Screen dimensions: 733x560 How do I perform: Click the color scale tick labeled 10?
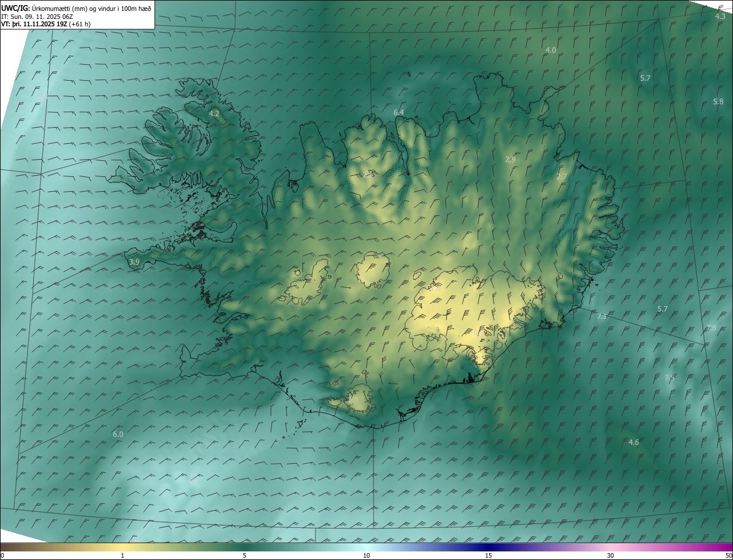pyautogui.click(x=366, y=555)
